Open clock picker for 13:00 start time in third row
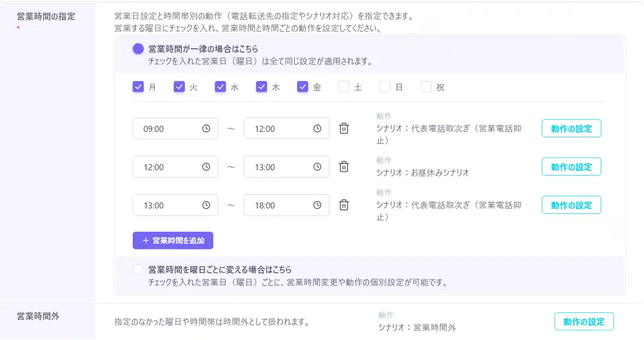Image resolution: width=644 pixels, height=340 pixels. 206,205
